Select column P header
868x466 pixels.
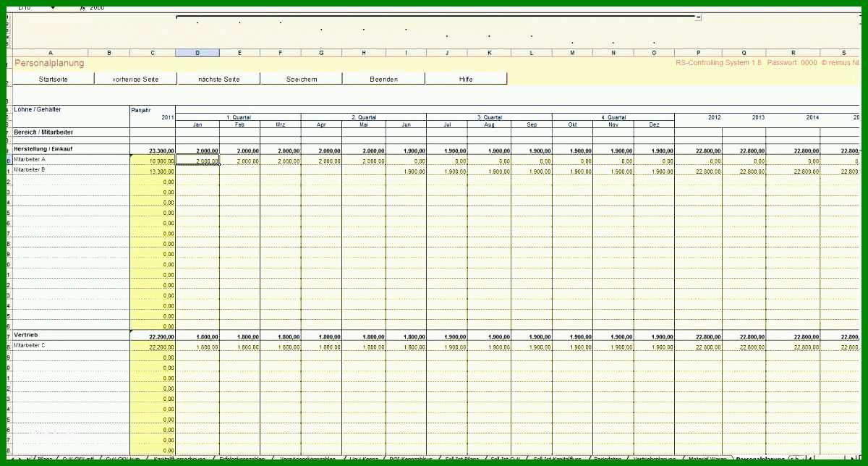pos(698,53)
